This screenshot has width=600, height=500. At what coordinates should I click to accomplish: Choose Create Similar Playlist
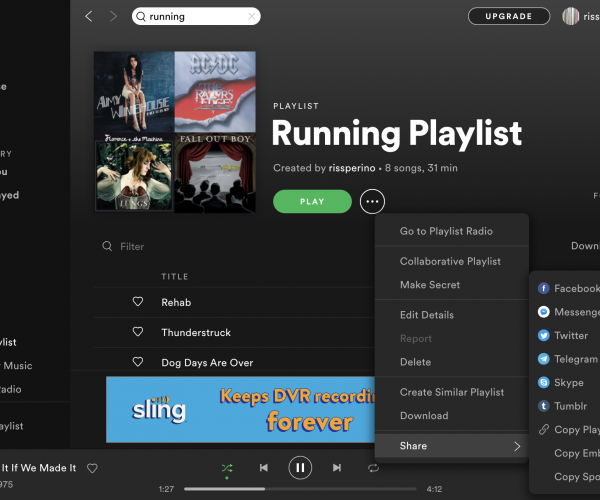(x=452, y=392)
